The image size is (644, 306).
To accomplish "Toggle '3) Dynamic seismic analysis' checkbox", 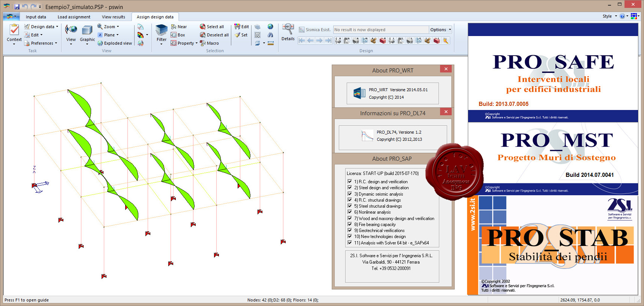I will click(x=350, y=194).
